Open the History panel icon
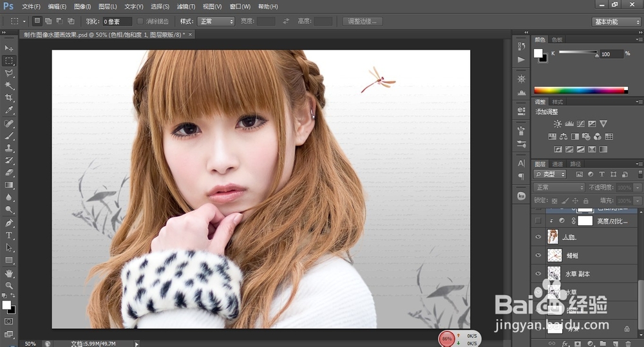 click(x=521, y=46)
